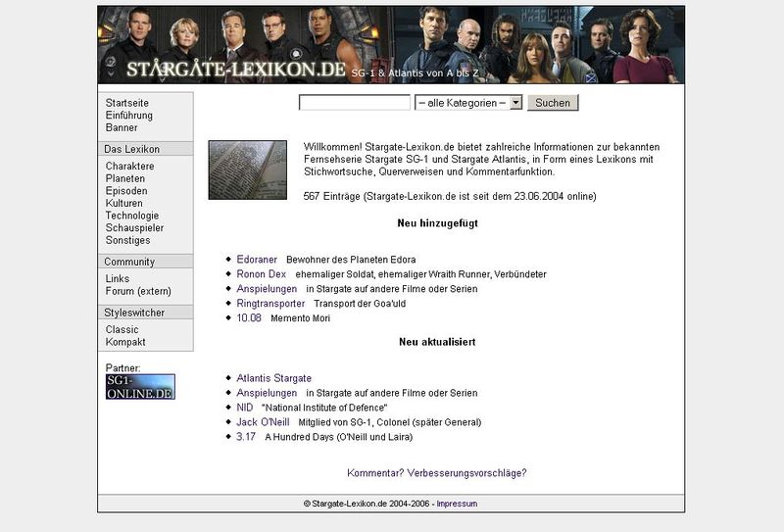Click the SG1-Online.de partner banner
784x532 pixels.
point(140,386)
